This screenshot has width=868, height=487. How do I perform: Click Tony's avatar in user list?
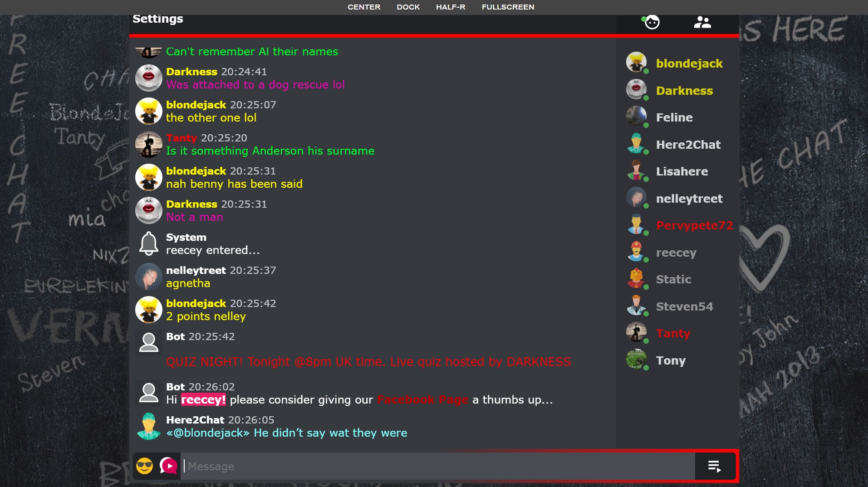(637, 359)
